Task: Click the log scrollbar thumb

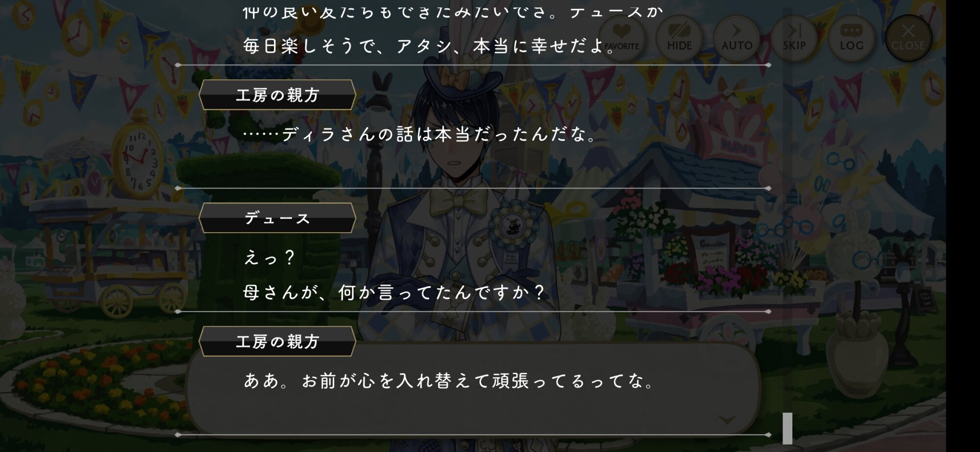Action: click(x=787, y=428)
